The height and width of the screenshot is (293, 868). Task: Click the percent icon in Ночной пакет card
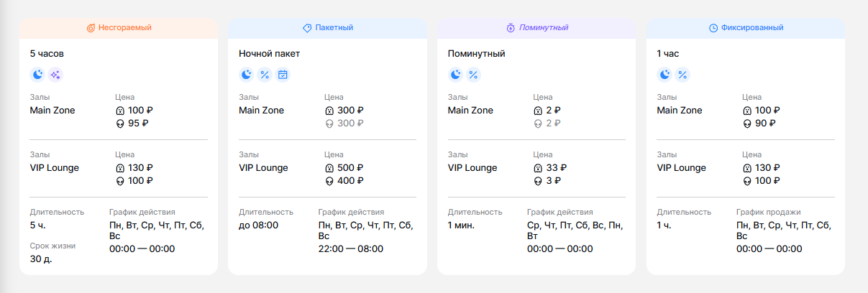[265, 75]
